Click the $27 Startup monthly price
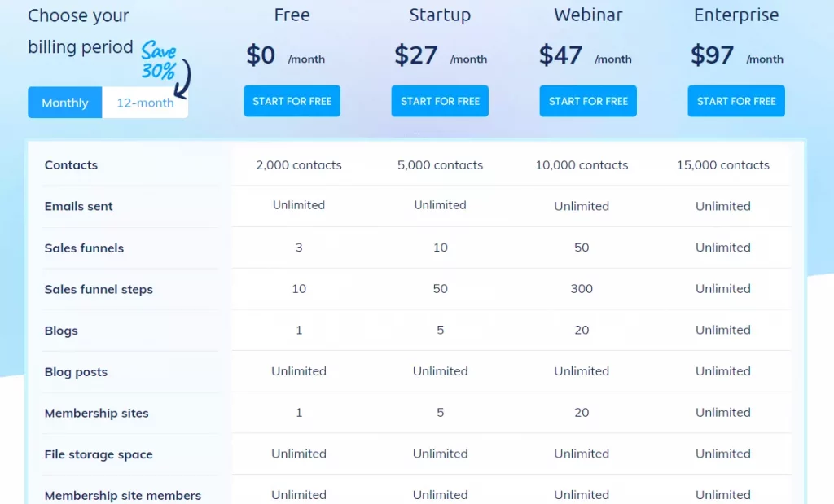This screenshot has height=504, width=834. click(416, 55)
